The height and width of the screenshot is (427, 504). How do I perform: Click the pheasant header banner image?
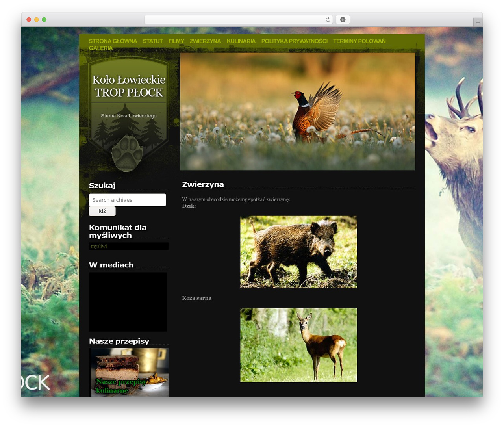pyautogui.click(x=298, y=111)
